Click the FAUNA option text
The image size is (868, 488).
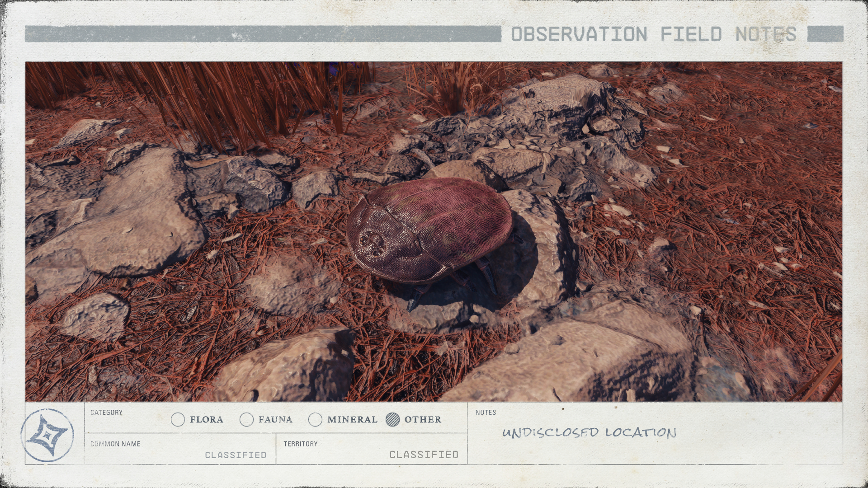tap(275, 420)
